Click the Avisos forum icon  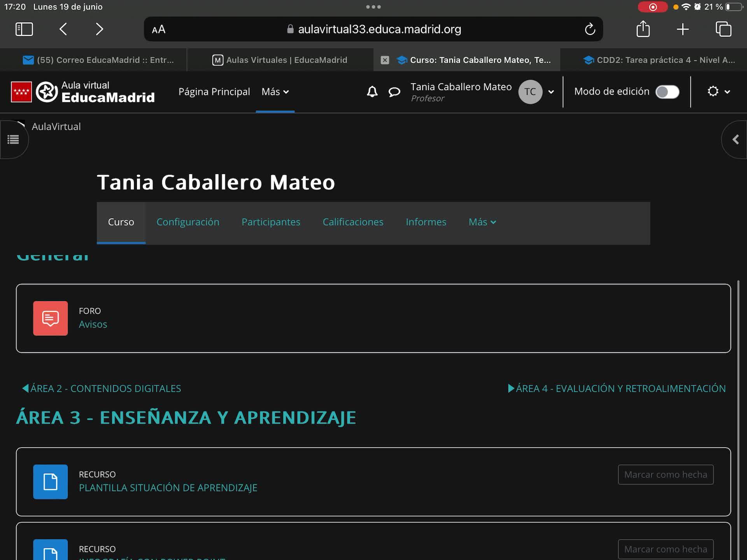pyautogui.click(x=50, y=318)
